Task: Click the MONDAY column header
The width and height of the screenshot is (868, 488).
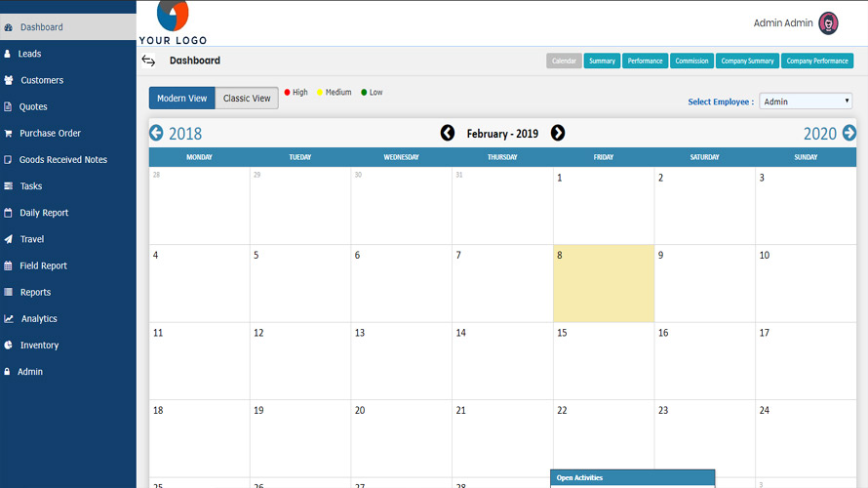Action: [x=199, y=157]
